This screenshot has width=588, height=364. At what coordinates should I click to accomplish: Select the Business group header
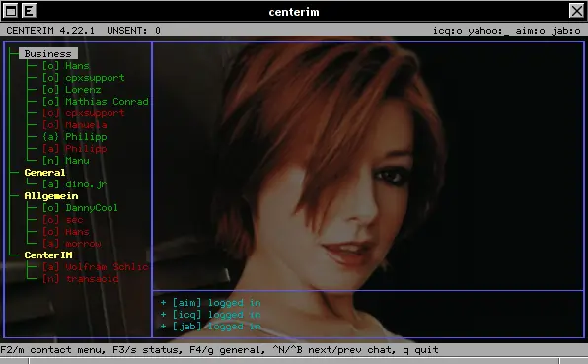(x=48, y=54)
